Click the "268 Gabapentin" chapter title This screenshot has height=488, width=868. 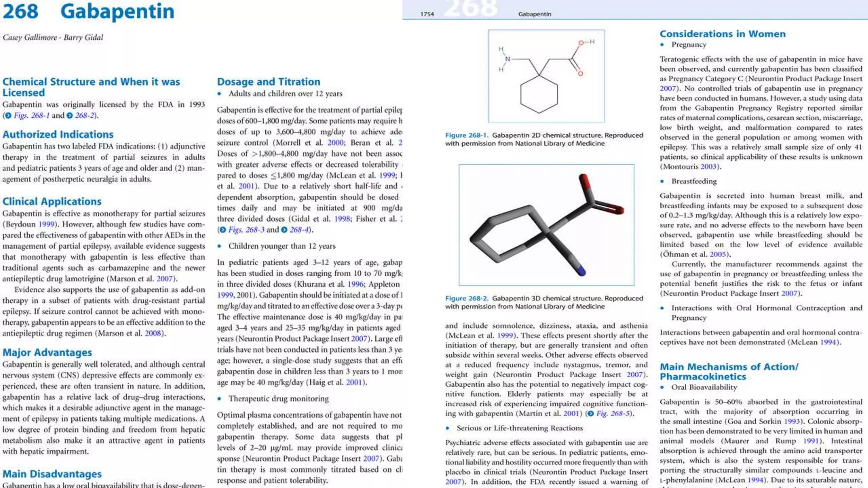89,11
